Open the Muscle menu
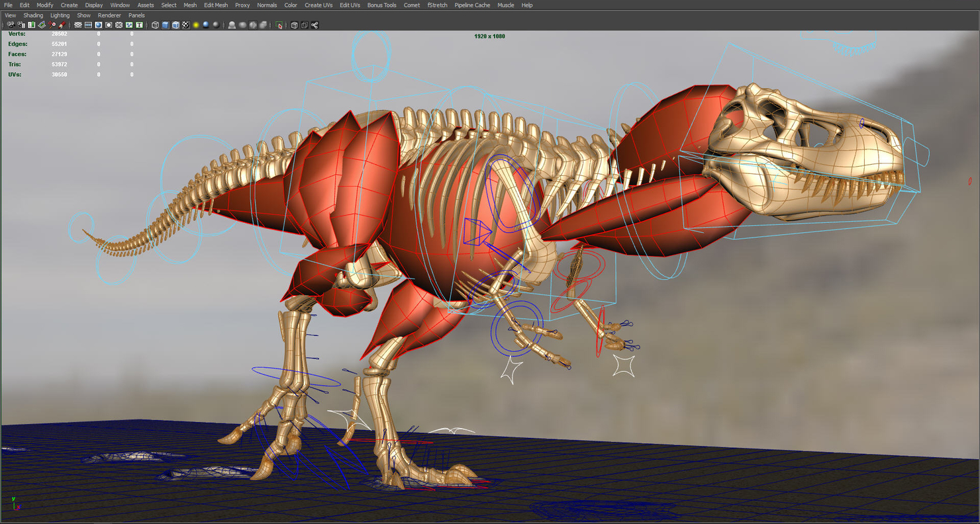Screen dimensions: 980x524 pos(506,5)
